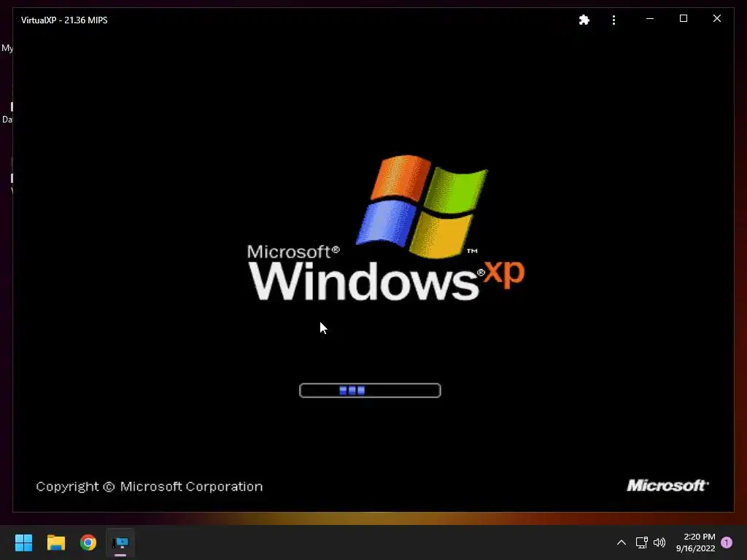Open the three-dot menu of VirtualXP window
The width and height of the screenshot is (747, 560).
pyautogui.click(x=614, y=20)
